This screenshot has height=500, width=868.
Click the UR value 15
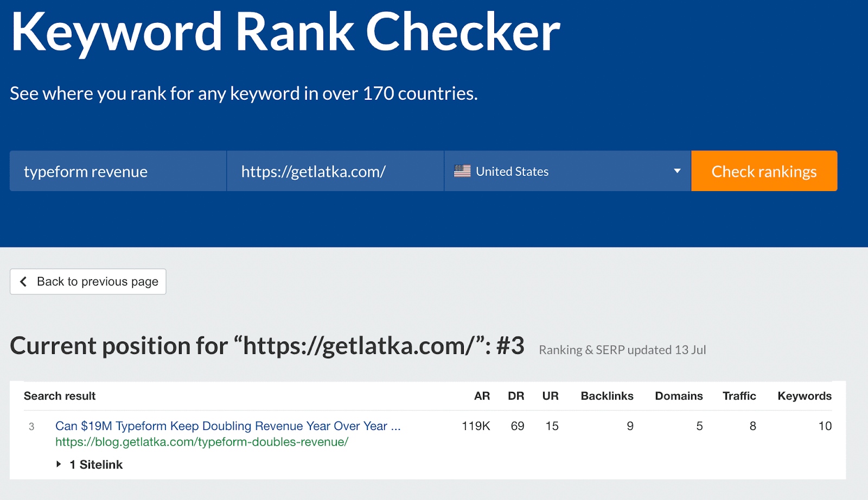(552, 426)
